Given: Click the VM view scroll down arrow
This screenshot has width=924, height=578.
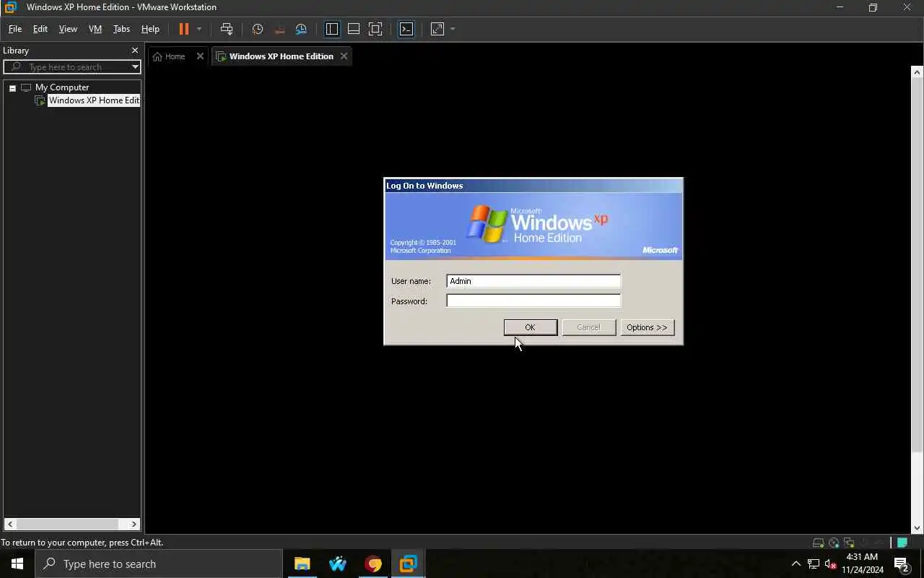Looking at the screenshot, I should (x=917, y=528).
